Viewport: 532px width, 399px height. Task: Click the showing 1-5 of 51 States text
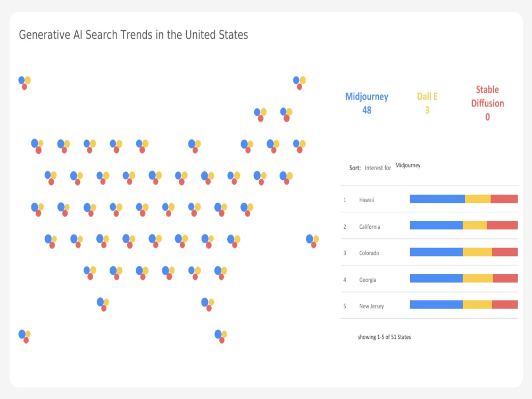tap(384, 337)
